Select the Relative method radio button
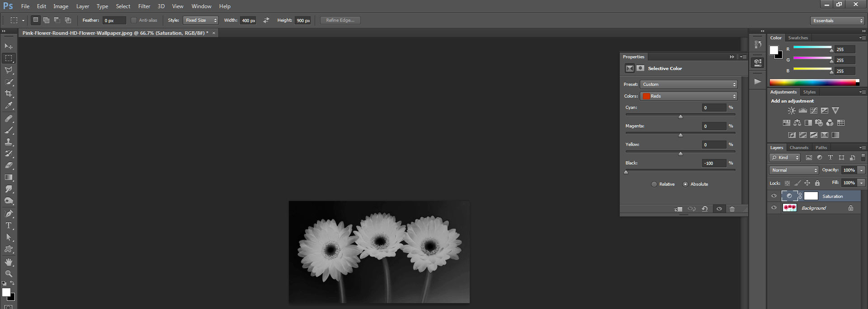Viewport: 868px width, 309px height. pyautogui.click(x=654, y=184)
